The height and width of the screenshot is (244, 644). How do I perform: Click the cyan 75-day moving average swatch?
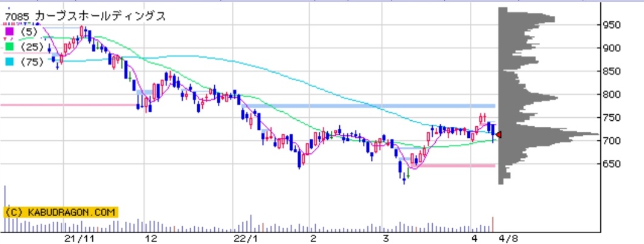click(x=9, y=62)
